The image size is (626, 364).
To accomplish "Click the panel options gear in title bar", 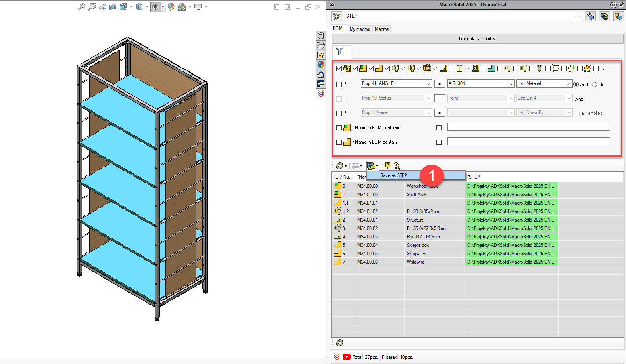I will tap(613, 5).
